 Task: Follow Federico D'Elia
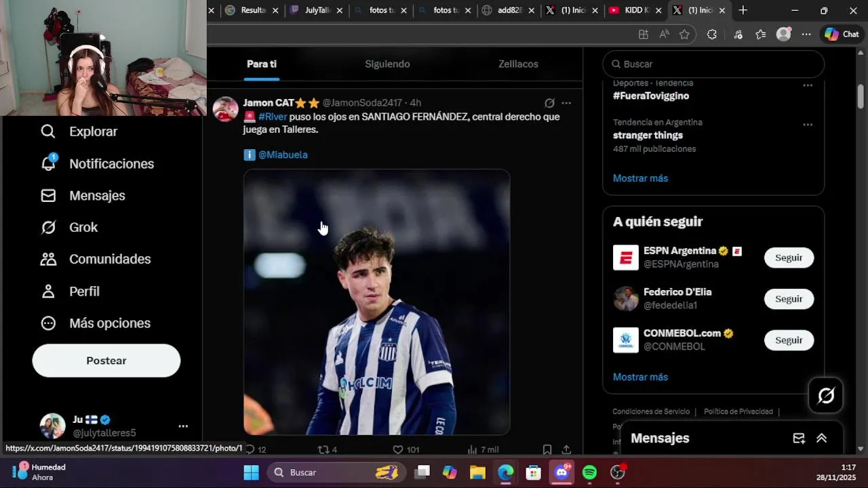pyautogui.click(x=789, y=299)
